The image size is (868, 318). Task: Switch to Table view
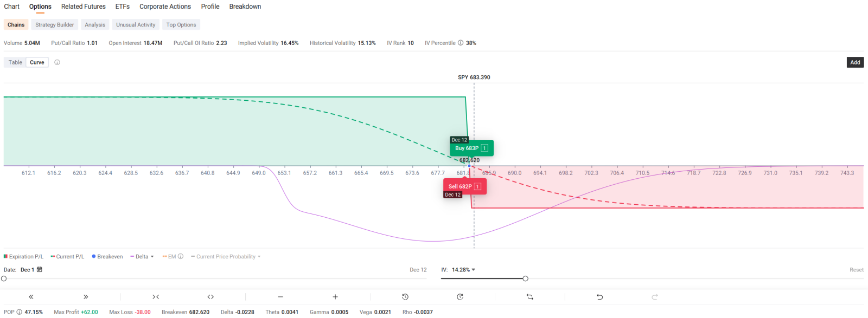click(15, 62)
